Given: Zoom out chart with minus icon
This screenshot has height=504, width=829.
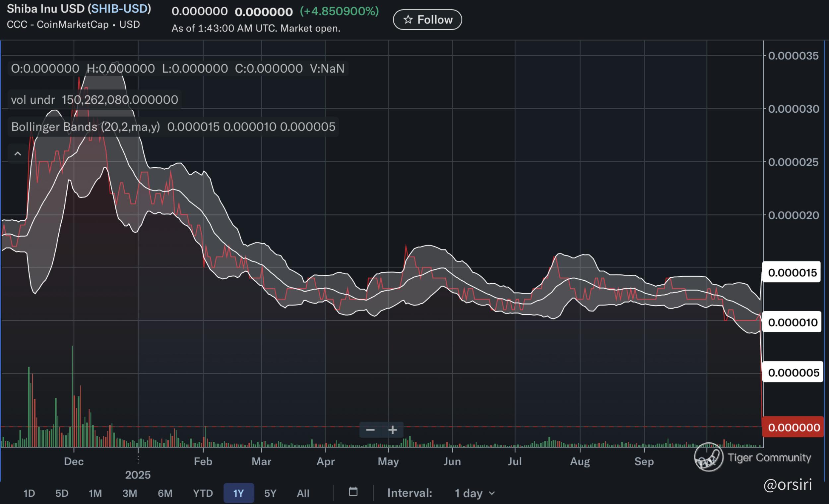Looking at the screenshot, I should click(x=370, y=430).
